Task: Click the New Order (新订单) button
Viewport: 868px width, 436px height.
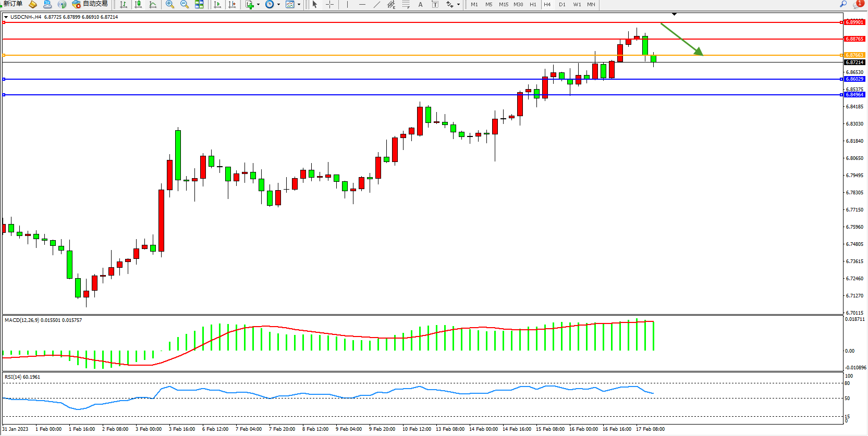Action: click(13, 4)
